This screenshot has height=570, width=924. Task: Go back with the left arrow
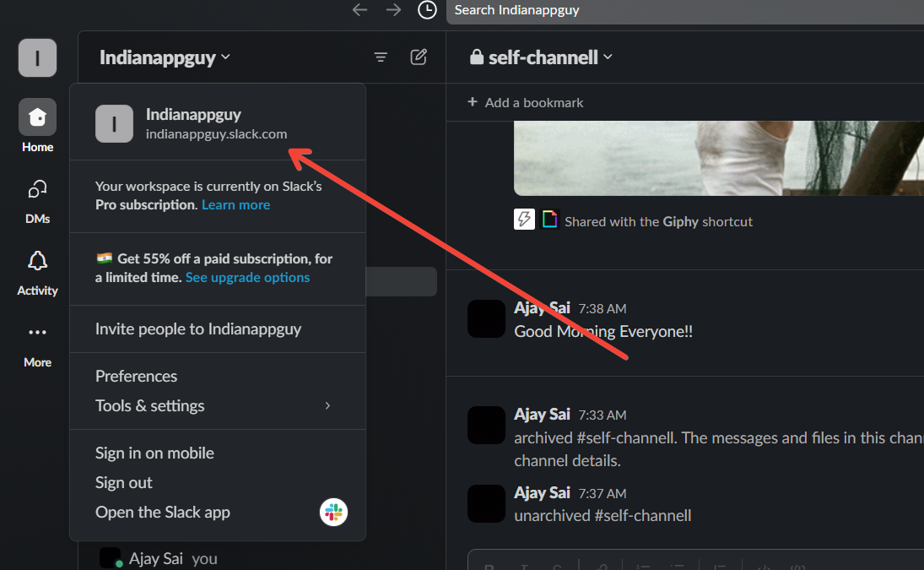click(x=359, y=9)
